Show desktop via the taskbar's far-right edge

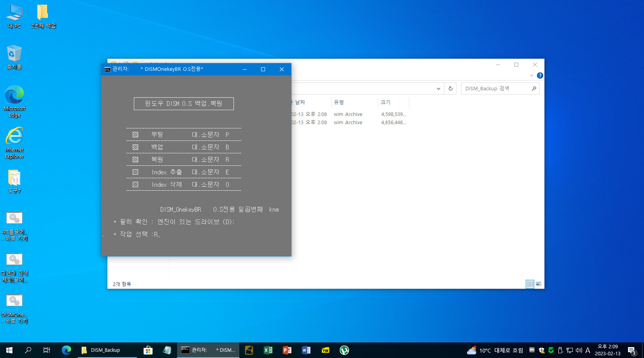point(643,350)
